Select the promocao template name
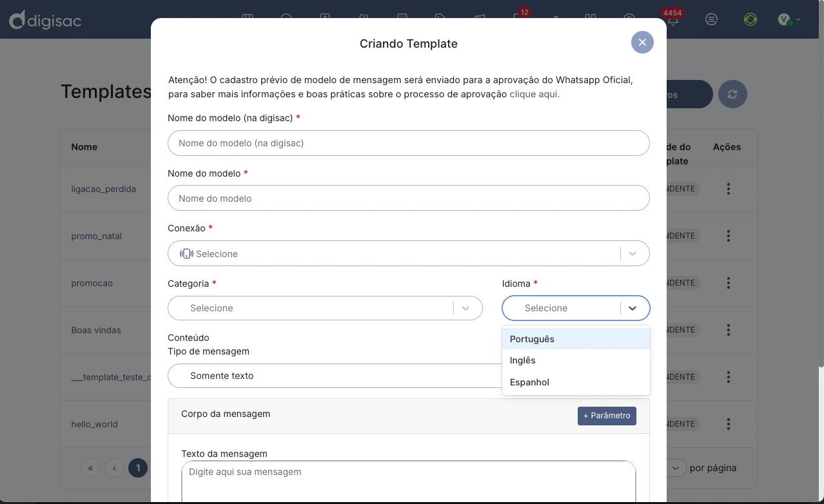 [x=92, y=283]
